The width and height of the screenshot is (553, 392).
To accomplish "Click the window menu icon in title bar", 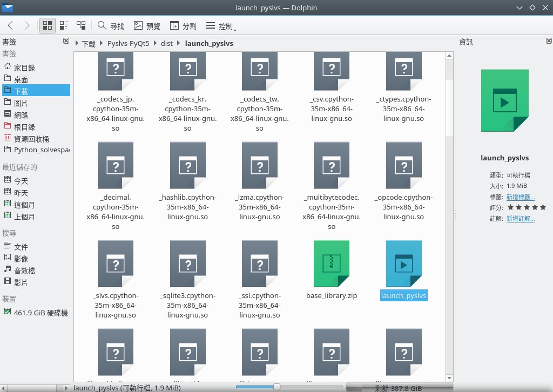I will click(8, 8).
